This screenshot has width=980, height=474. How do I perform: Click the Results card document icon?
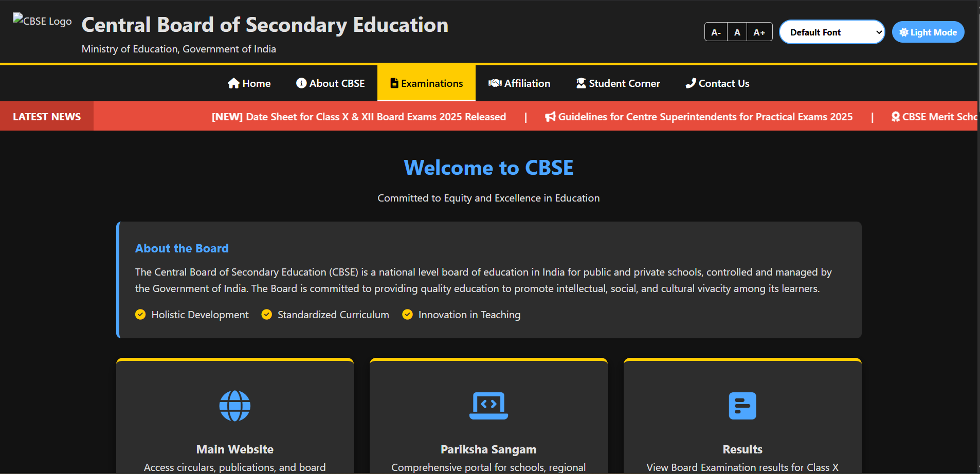click(x=742, y=406)
